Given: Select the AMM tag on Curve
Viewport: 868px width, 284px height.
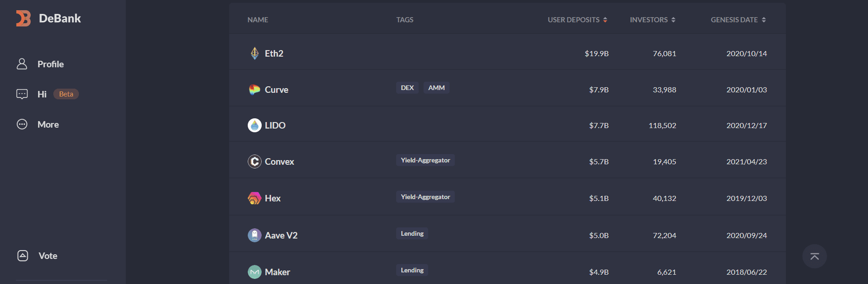Looking at the screenshot, I should [x=436, y=88].
